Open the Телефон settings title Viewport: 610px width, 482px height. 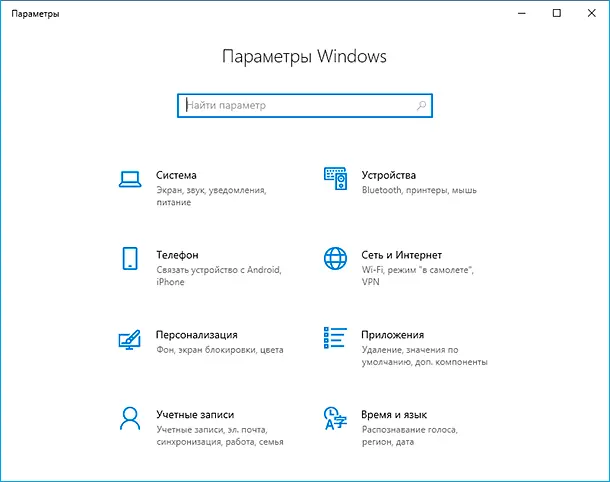(177, 255)
